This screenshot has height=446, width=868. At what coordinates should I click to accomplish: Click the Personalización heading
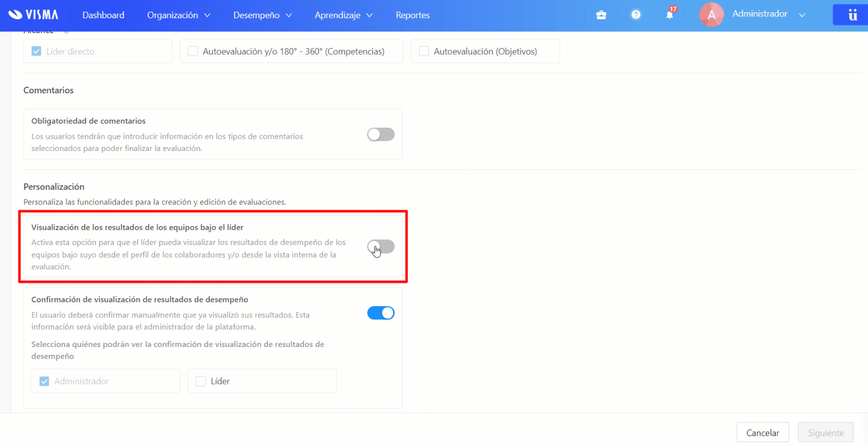tap(54, 187)
